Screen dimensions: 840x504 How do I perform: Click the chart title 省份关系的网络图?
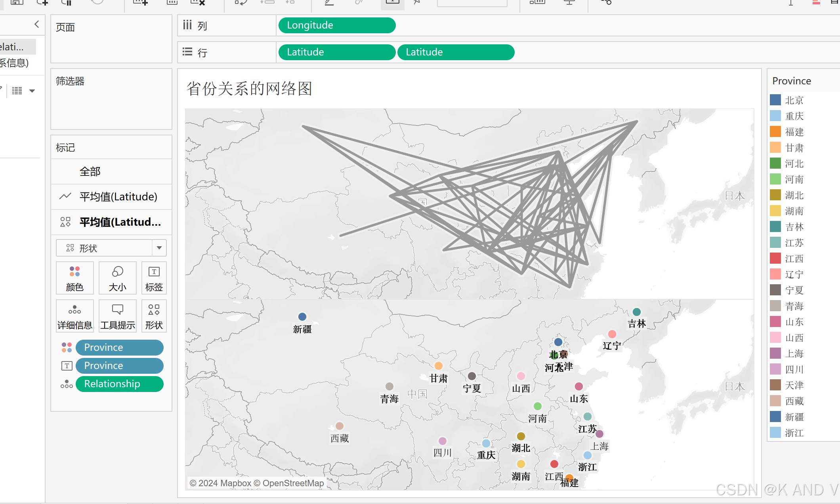(249, 88)
